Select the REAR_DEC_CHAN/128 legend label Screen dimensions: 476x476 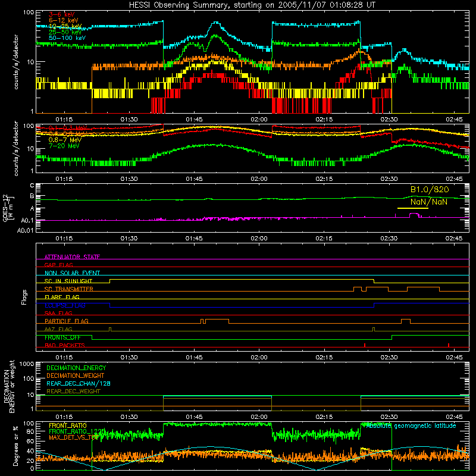point(79,384)
